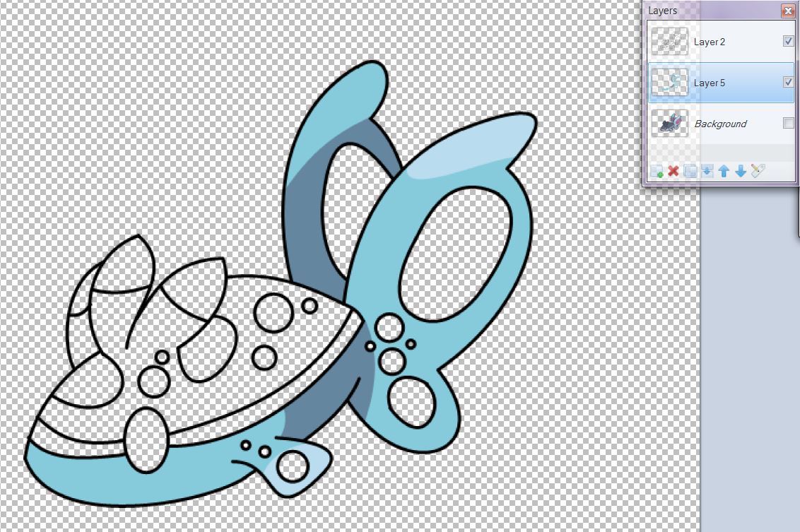Click the Duplicate Layer icon
This screenshot has height=532, width=800.
(690, 172)
